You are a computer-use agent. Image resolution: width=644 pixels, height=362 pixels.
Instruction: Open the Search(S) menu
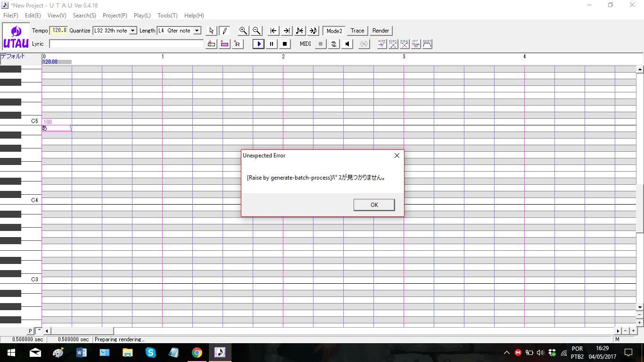(x=84, y=16)
